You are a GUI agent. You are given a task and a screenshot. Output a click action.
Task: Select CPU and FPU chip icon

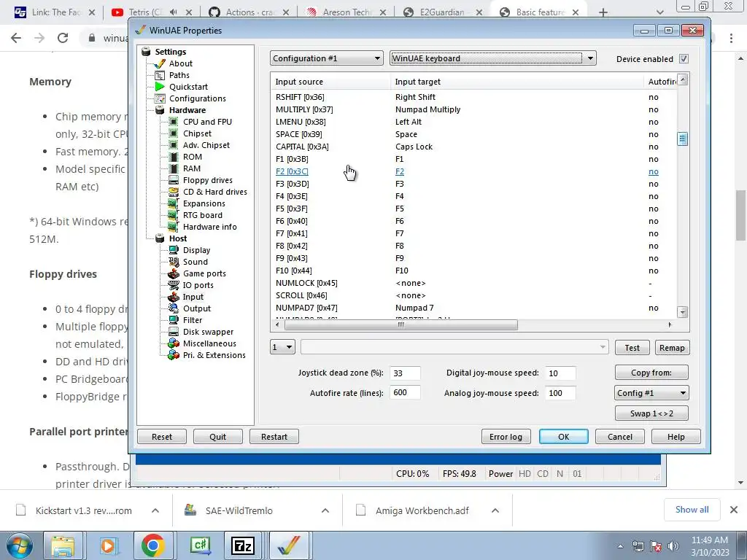click(174, 122)
